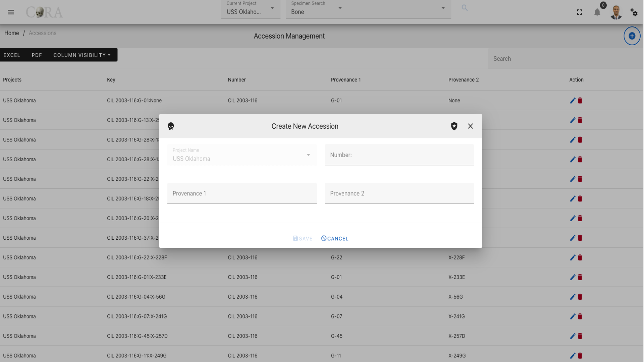Open settings gears icon
Viewport: 644px width, 362px height.
[634, 12]
